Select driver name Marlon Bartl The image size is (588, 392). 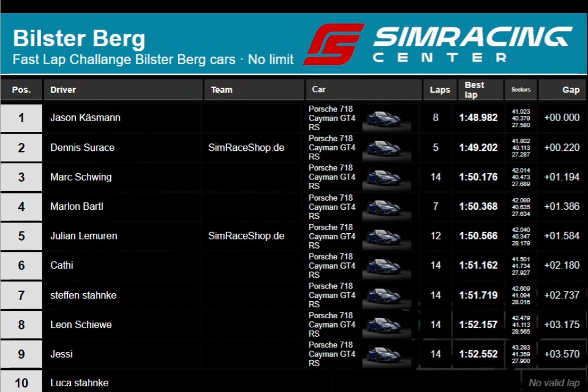76,206
